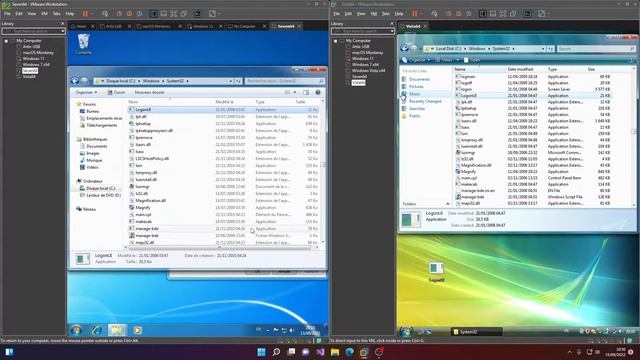Open Corbeille recycle bin on Windows 7 desktop
Image resolution: width=640 pixels, height=360 pixels.
(83, 44)
